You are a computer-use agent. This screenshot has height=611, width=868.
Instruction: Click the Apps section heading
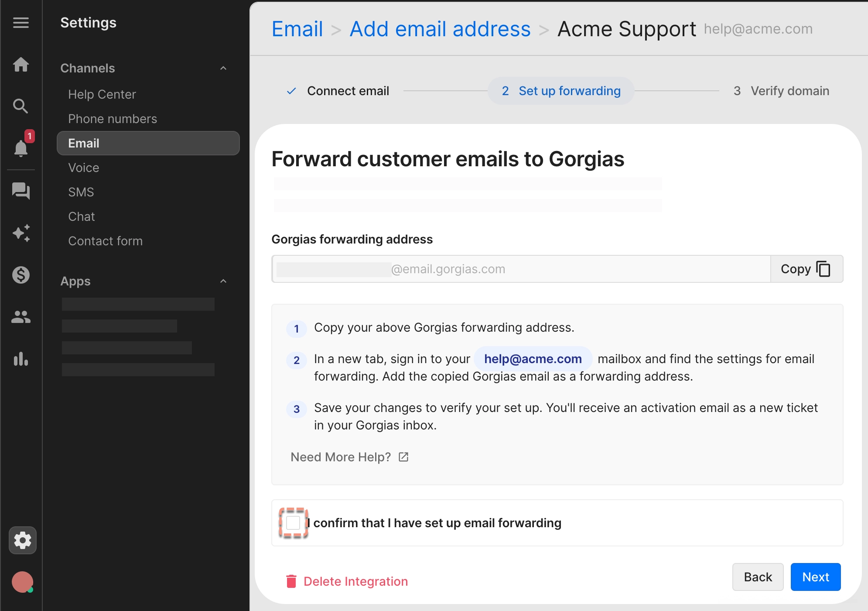point(75,281)
